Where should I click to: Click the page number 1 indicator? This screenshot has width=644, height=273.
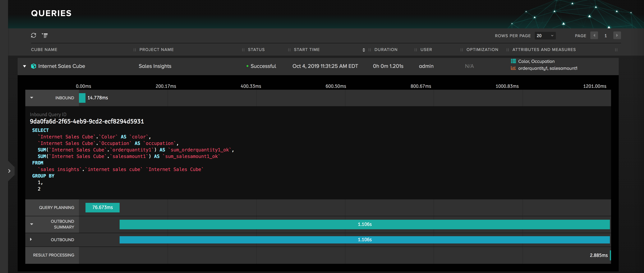click(x=605, y=36)
